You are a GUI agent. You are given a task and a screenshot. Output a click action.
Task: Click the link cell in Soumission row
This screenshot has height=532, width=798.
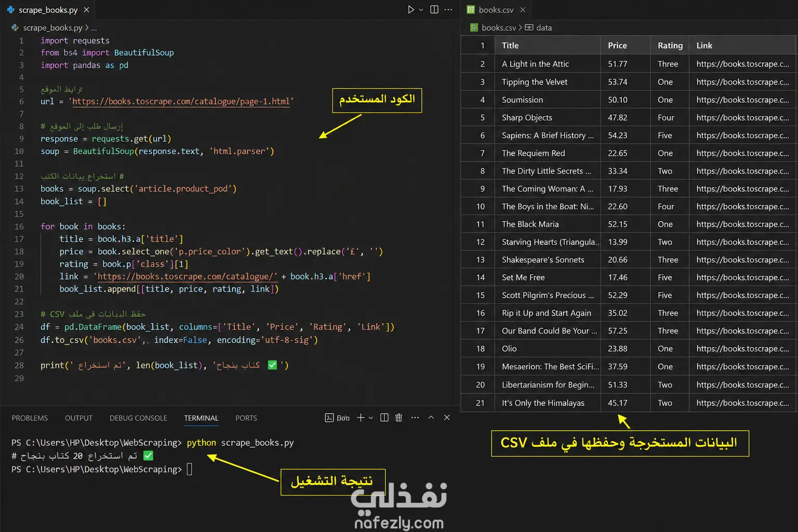(x=742, y=100)
